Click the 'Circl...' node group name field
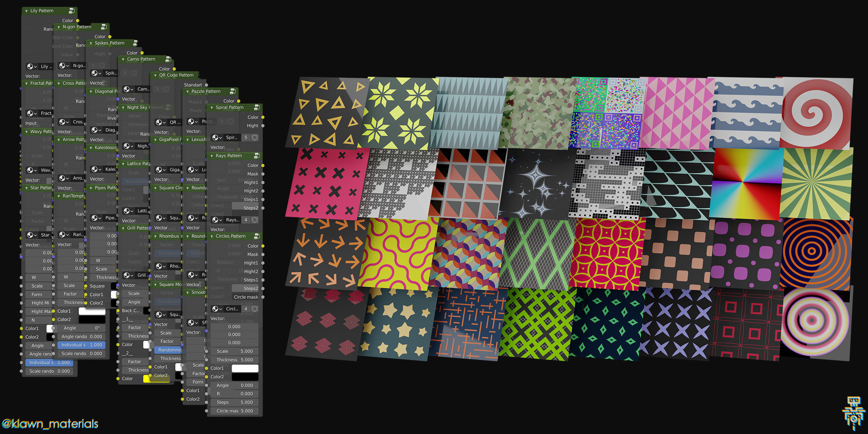The height and width of the screenshot is (434, 868). tap(232, 309)
